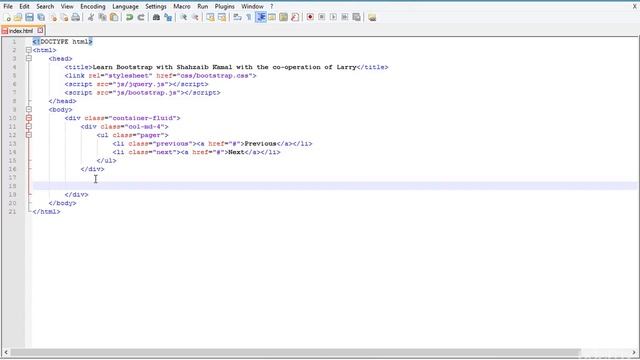Close the current document via the Close toolbar icon
Image resolution: width=640 pixels, height=360 pixels.
point(53,17)
